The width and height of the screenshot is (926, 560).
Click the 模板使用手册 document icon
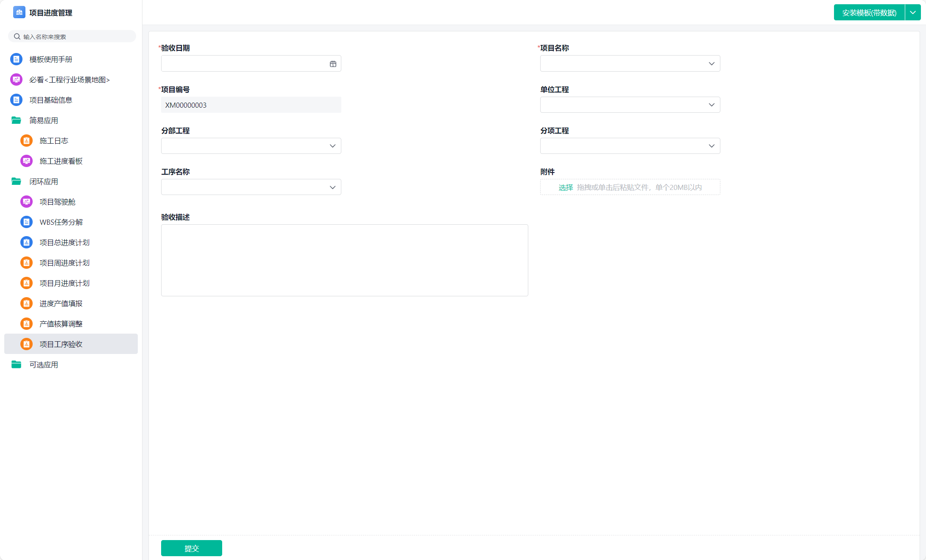pyautogui.click(x=16, y=59)
